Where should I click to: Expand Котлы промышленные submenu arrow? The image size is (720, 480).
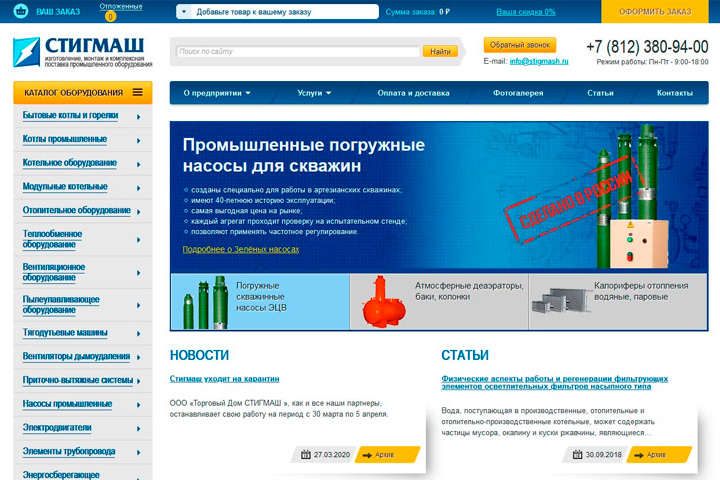click(x=138, y=141)
